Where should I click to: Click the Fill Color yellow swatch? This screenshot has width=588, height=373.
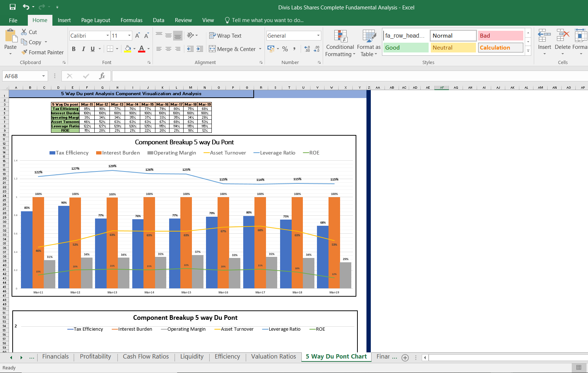pos(128,49)
